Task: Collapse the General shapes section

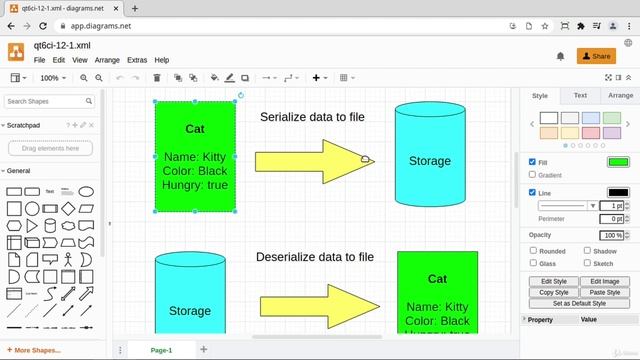Action: click(16, 171)
